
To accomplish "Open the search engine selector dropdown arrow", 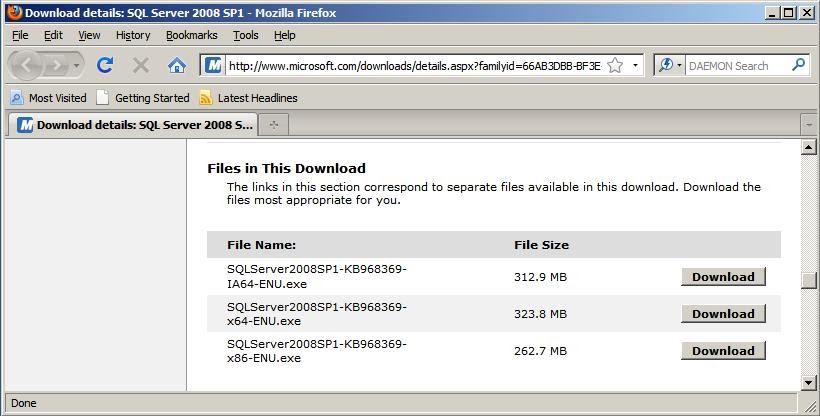I will pos(679,65).
